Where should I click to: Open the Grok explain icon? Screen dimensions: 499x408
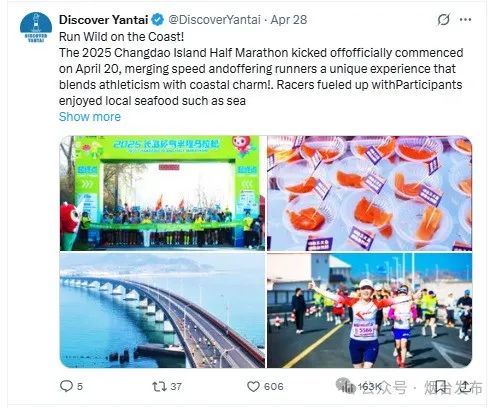(444, 20)
